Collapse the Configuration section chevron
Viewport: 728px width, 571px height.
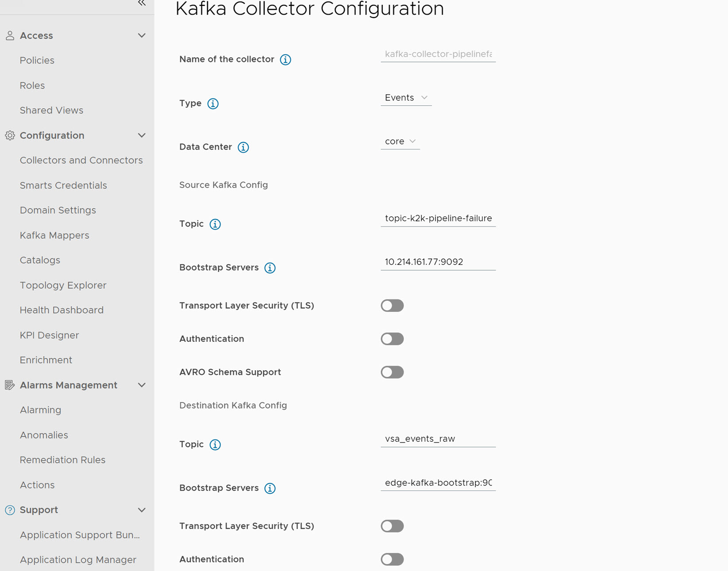[142, 135]
